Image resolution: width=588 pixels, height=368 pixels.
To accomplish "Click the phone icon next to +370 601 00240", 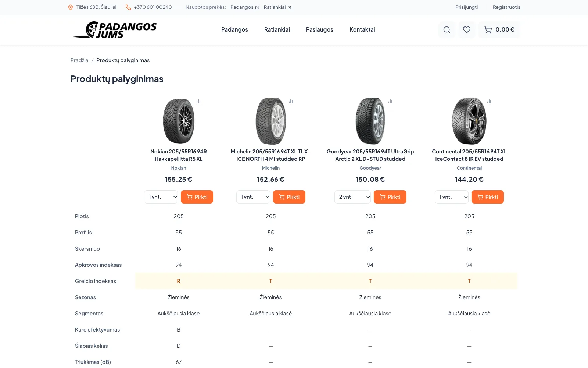I will click(x=128, y=7).
